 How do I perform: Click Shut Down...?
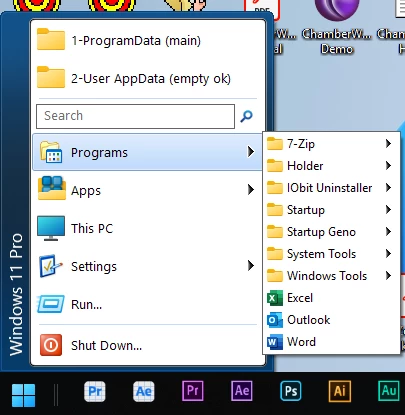click(x=147, y=345)
